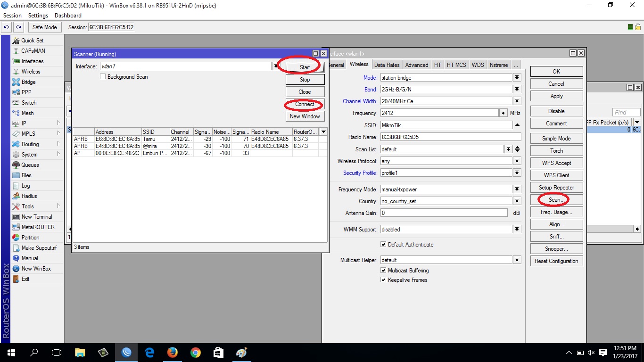The width and height of the screenshot is (644, 362).
Task: Open the Queues sidebar entry
Action: (x=30, y=165)
